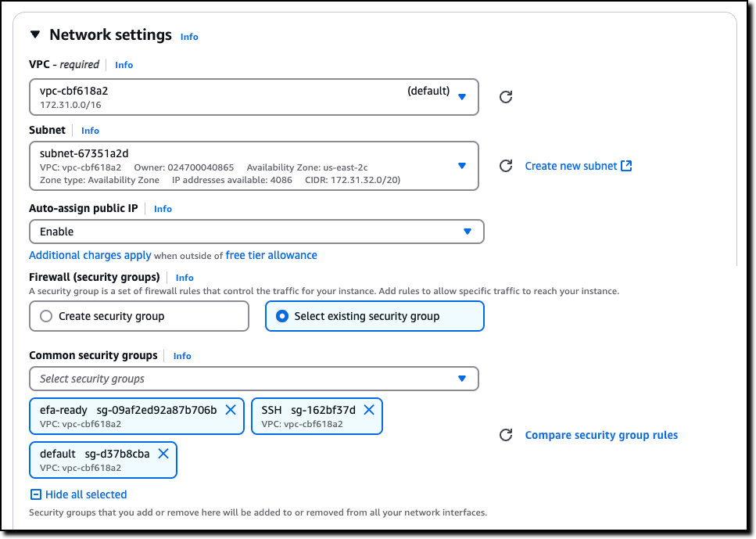Image resolution: width=756 pixels, height=539 pixels.
Task: Click Availability Zone: us-east-2c text
Action: pyautogui.click(x=307, y=167)
